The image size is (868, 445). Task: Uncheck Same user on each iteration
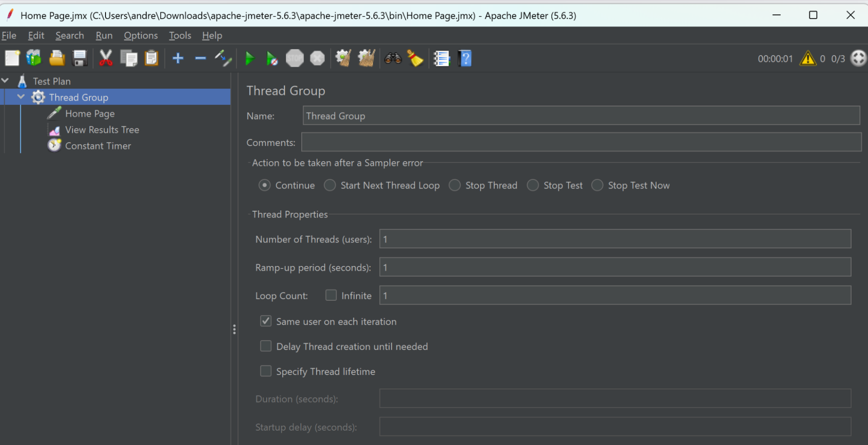(x=266, y=321)
